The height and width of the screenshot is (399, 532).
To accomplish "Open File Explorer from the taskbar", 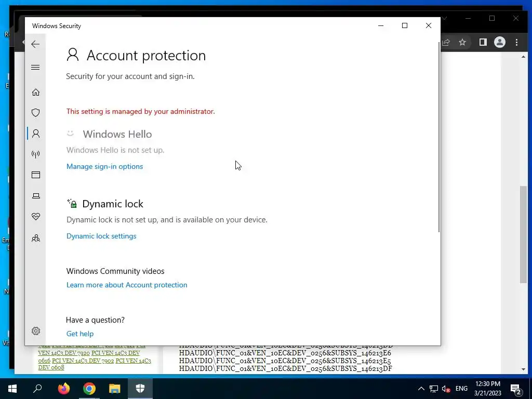I will [114, 389].
